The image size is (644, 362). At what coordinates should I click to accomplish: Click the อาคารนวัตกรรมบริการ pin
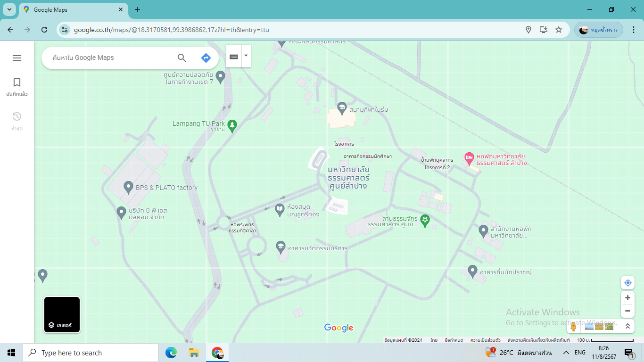tap(281, 247)
